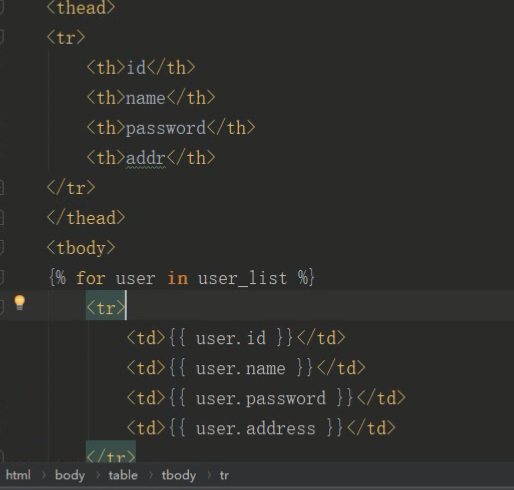Screen dimensions: 514x490
Task: Click the password table header text
Action: [x=166, y=128]
